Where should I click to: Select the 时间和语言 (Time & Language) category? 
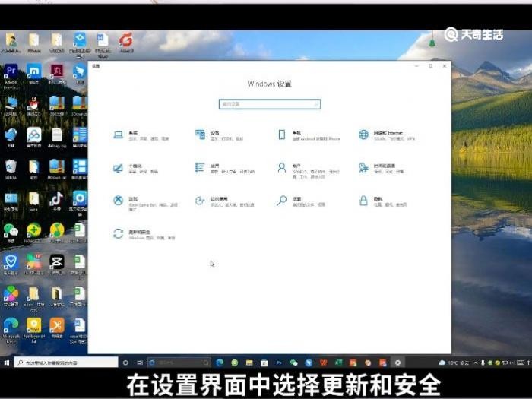[x=382, y=168]
